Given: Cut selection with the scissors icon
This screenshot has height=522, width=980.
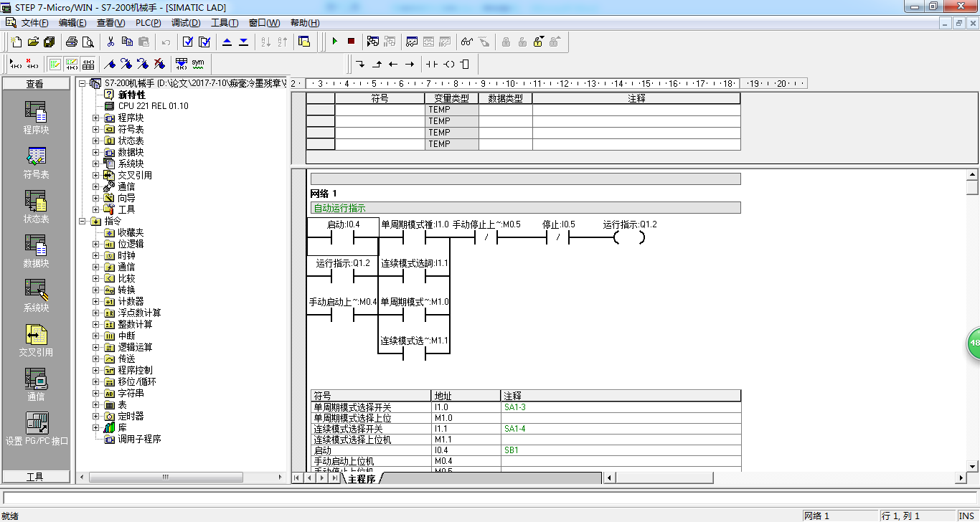Looking at the screenshot, I should point(110,42).
